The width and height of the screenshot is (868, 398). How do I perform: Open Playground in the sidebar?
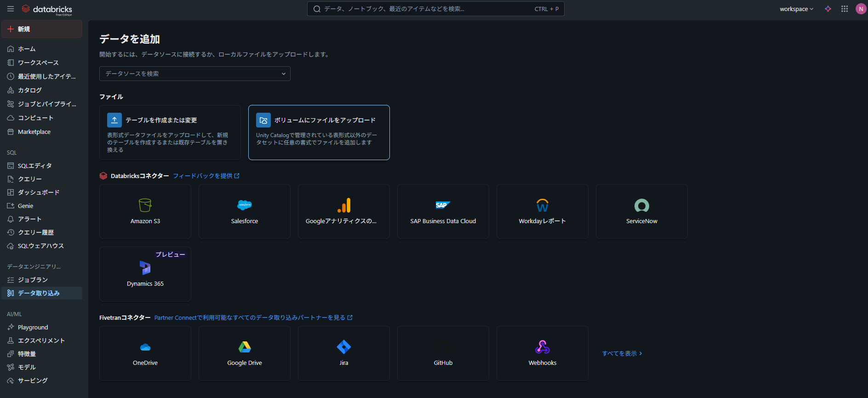pyautogui.click(x=42, y=327)
